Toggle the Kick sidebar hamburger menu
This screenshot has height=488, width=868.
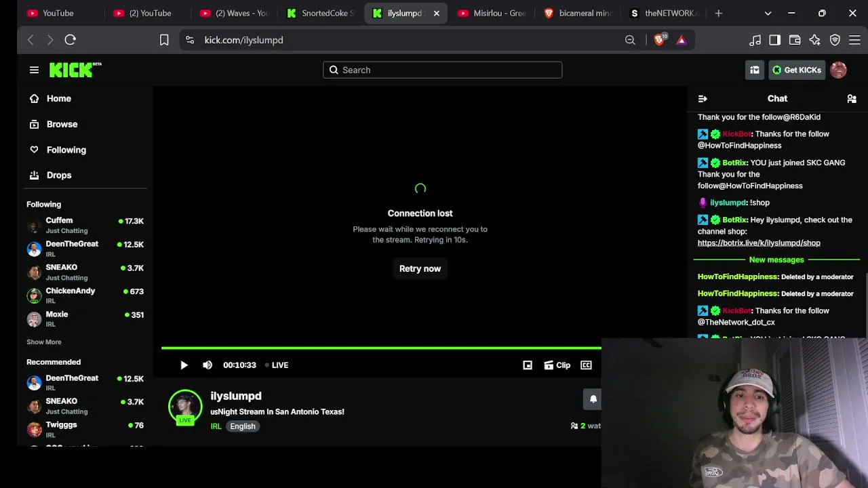pyautogui.click(x=34, y=70)
